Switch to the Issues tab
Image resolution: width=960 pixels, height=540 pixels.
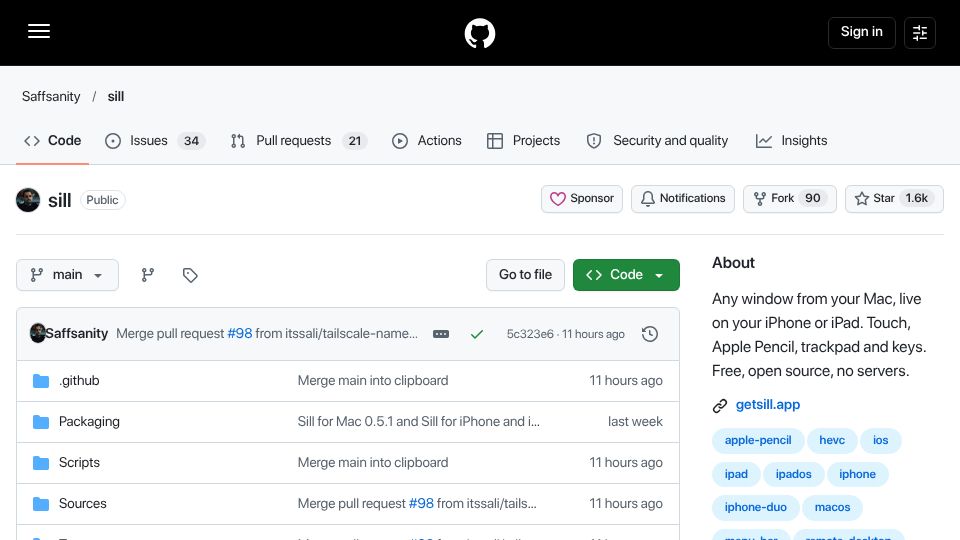coord(155,141)
